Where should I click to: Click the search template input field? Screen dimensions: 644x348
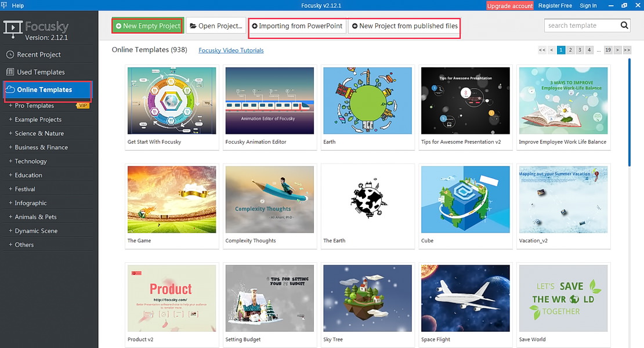(x=581, y=26)
